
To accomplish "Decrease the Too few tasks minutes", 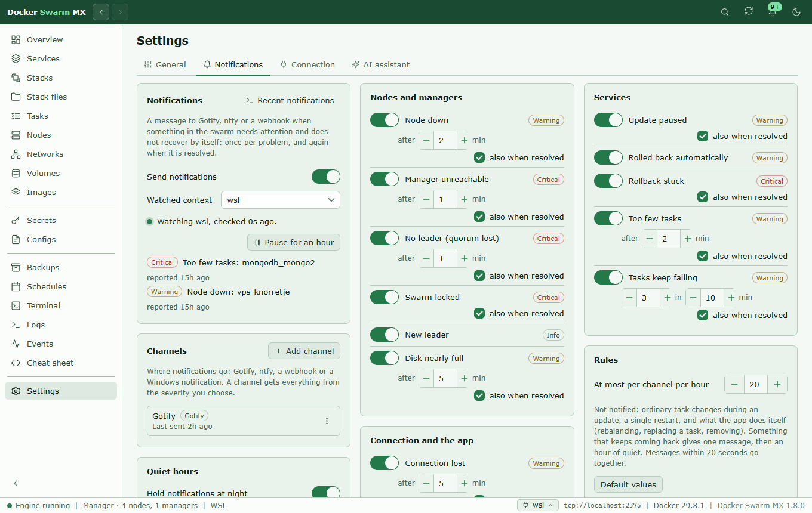I will 650,239.
